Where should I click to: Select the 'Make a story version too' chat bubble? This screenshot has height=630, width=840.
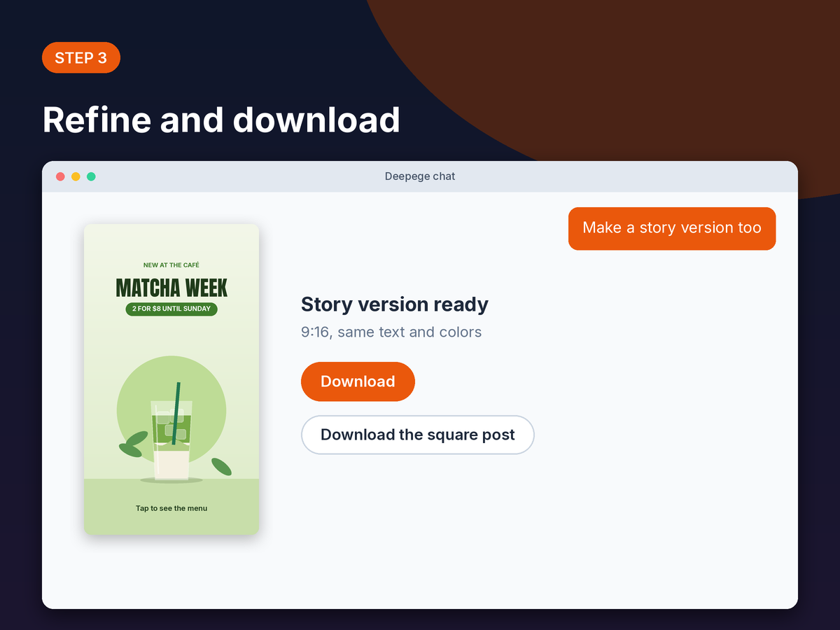pos(672,228)
